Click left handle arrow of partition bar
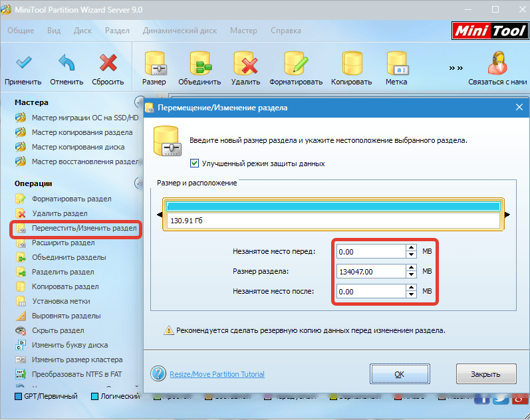The image size is (530, 420). [160, 215]
